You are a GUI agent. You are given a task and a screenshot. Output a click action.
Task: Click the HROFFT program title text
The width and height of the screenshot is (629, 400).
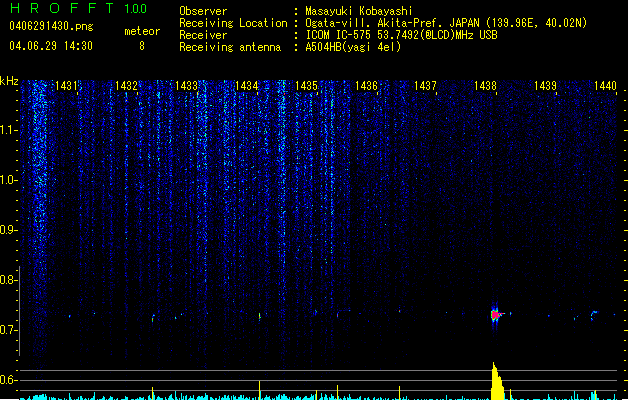62,8
